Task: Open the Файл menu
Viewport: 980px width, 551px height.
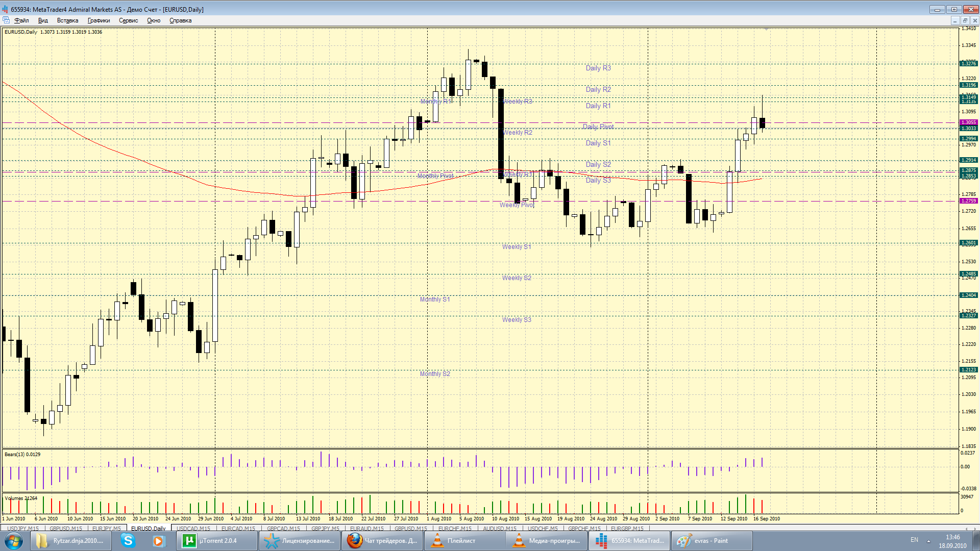Action: 21,20
